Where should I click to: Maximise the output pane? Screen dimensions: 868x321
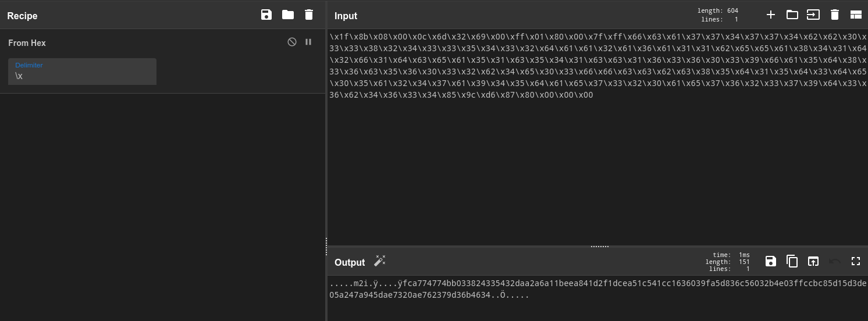[x=856, y=261]
